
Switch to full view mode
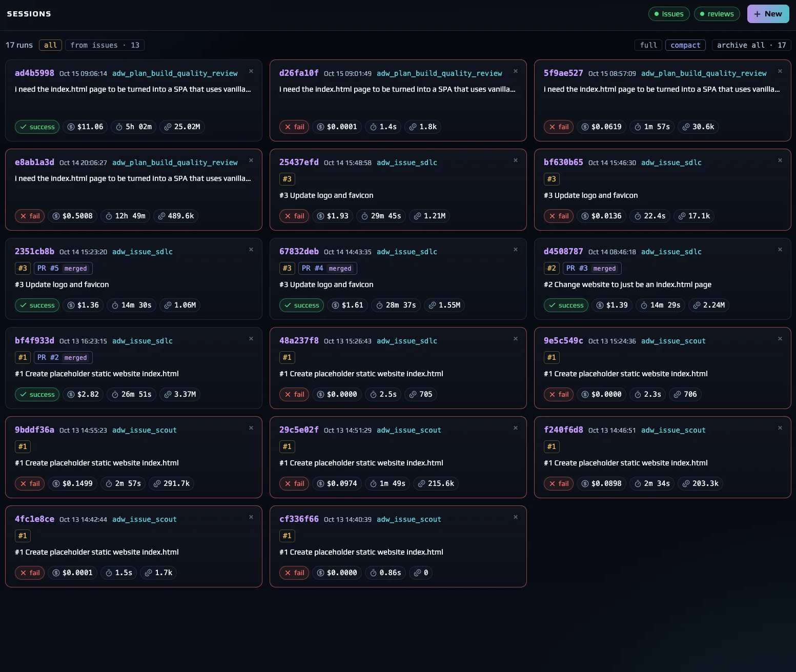[x=648, y=45]
